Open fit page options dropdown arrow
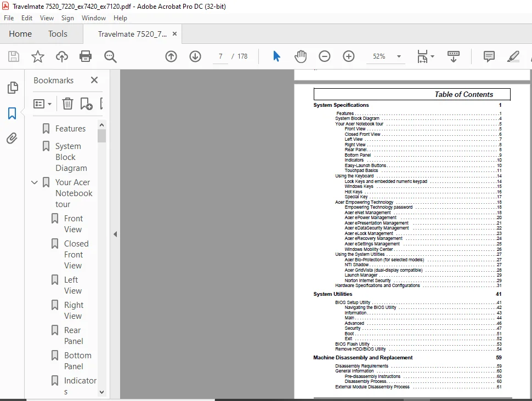 432,56
